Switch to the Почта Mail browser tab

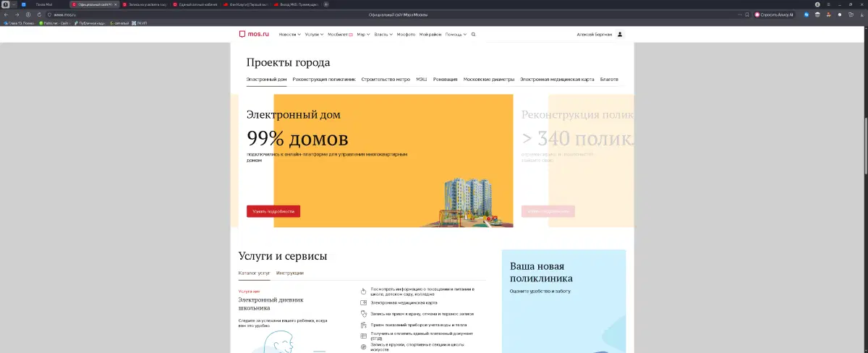pos(43,4)
